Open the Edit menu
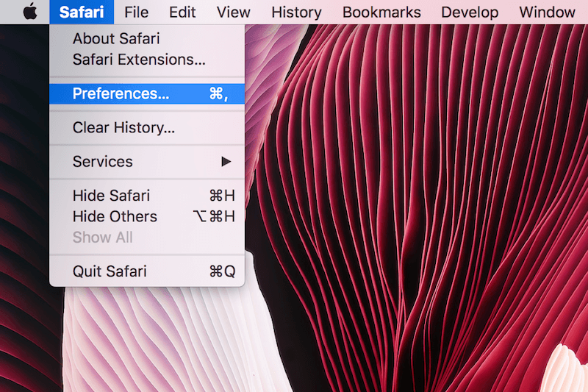Image resolution: width=588 pixels, height=392 pixels. [182, 13]
